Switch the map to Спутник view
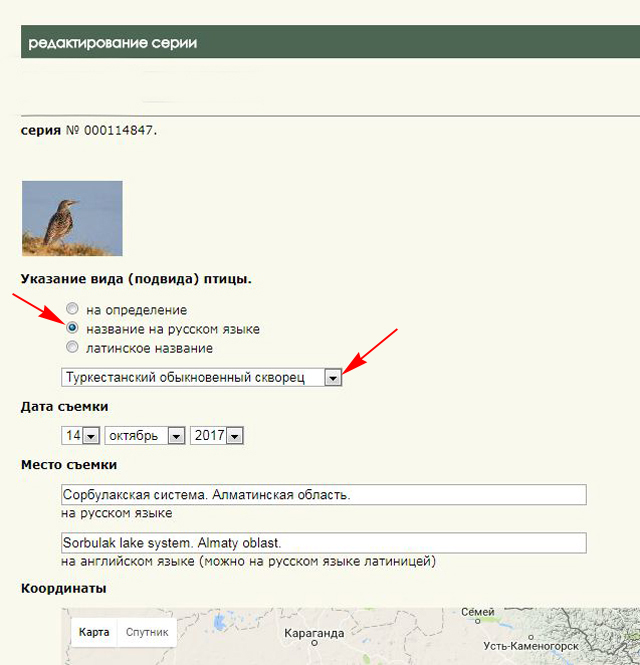640x665 pixels. (x=146, y=632)
